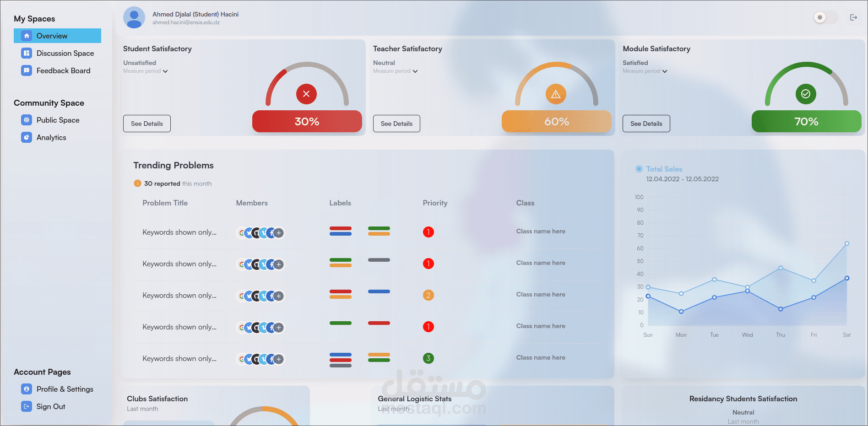Viewport: 868px width, 426px height.
Task: Click the red 30% satisfaction bar
Action: 307,121
